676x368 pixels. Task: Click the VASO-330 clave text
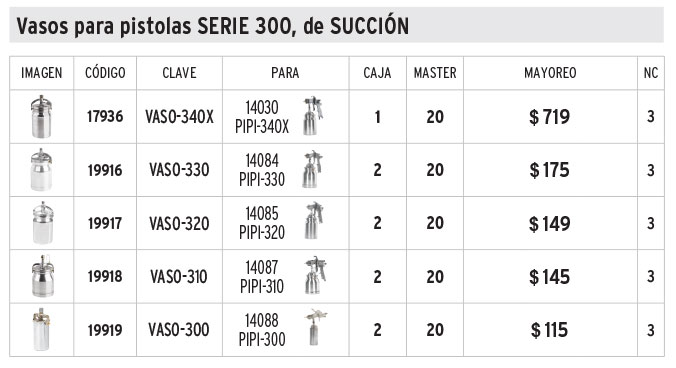(179, 170)
